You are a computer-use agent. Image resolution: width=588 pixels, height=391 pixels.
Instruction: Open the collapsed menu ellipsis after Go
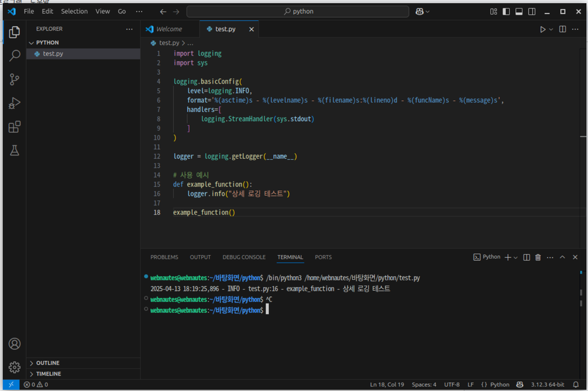pyautogui.click(x=139, y=11)
